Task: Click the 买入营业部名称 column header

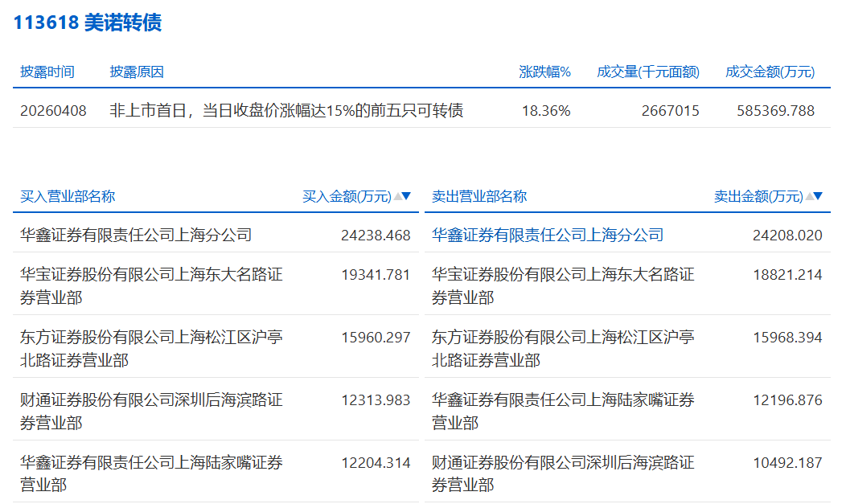Action: [x=68, y=196]
